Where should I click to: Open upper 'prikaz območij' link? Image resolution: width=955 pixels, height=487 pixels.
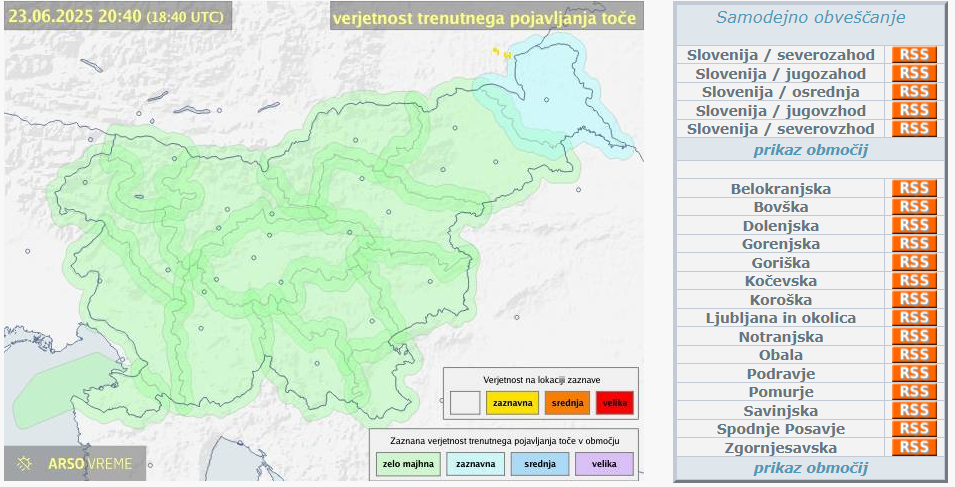809,150
